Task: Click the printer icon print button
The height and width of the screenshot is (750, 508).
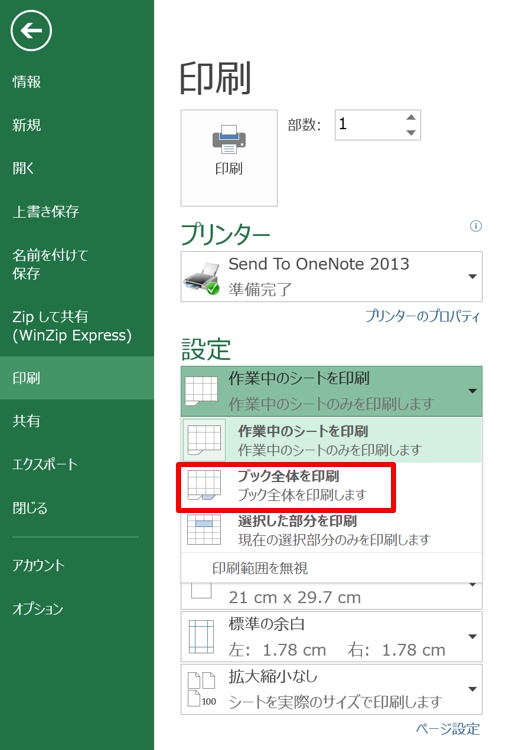Action: [x=229, y=158]
